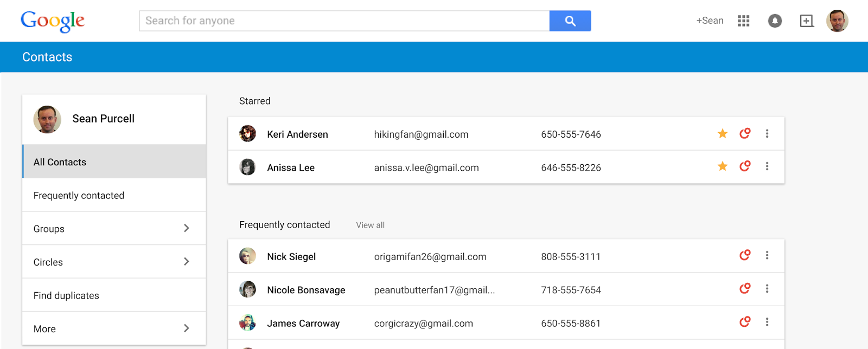The width and height of the screenshot is (868, 349).
Task: Toggle the star for Anissa Lee
Action: [x=722, y=166]
